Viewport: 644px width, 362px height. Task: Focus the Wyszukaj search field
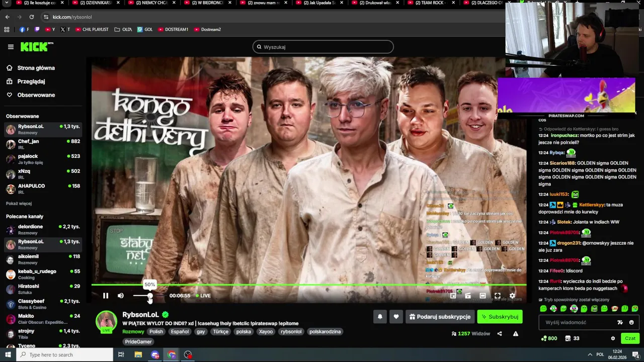[x=323, y=47]
